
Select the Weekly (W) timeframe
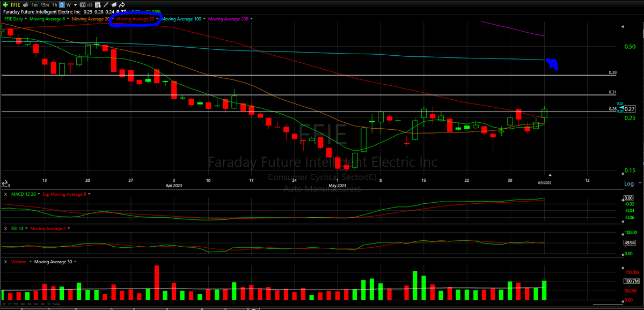click(68, 5)
